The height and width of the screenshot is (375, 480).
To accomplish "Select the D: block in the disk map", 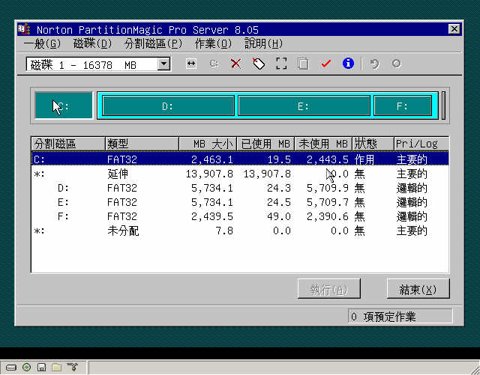I will tap(168, 106).
